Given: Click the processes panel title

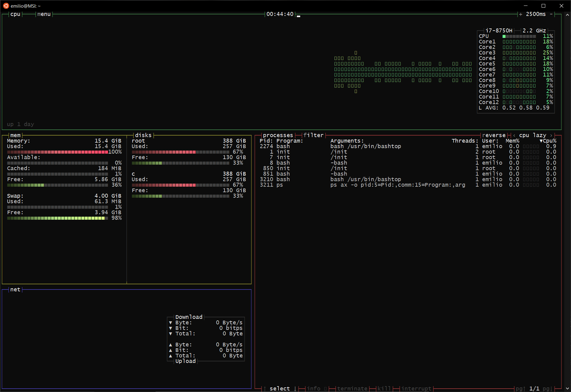Looking at the screenshot, I should point(278,135).
